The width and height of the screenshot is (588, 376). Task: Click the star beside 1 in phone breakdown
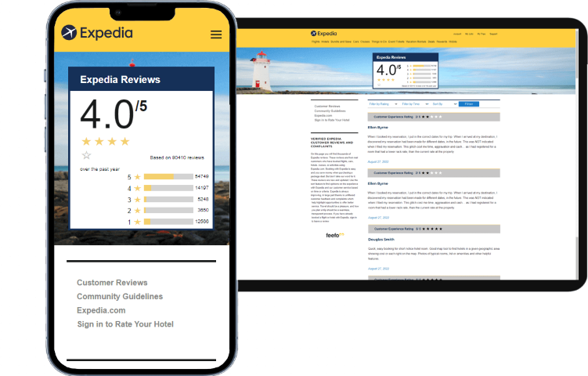tap(137, 222)
